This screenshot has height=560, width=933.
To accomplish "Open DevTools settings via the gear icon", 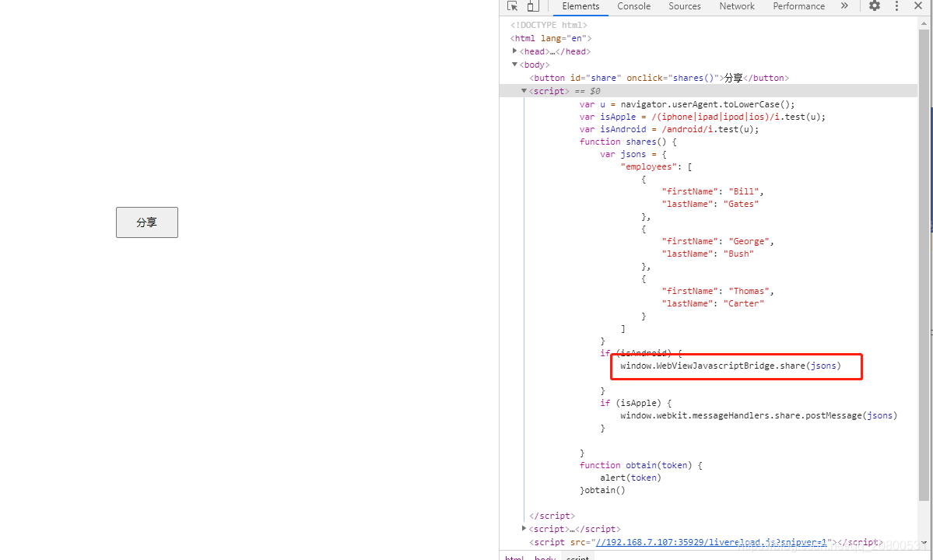I will coord(874,6).
